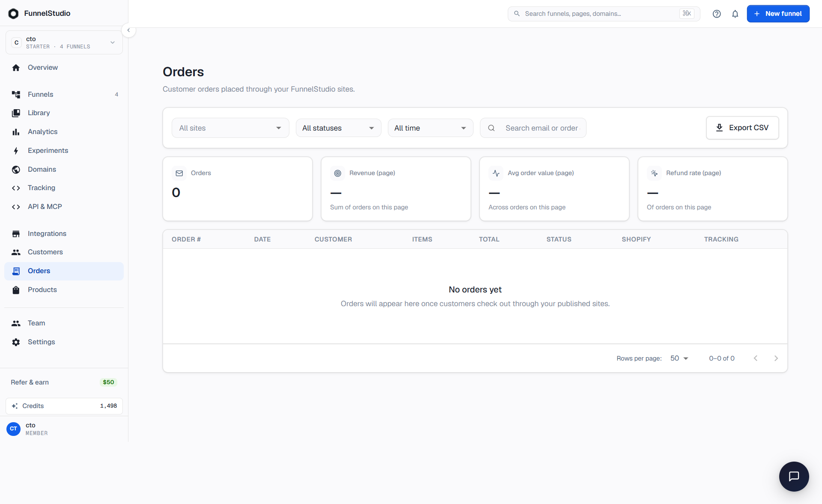
Task: Open the Library section
Action: point(64,113)
